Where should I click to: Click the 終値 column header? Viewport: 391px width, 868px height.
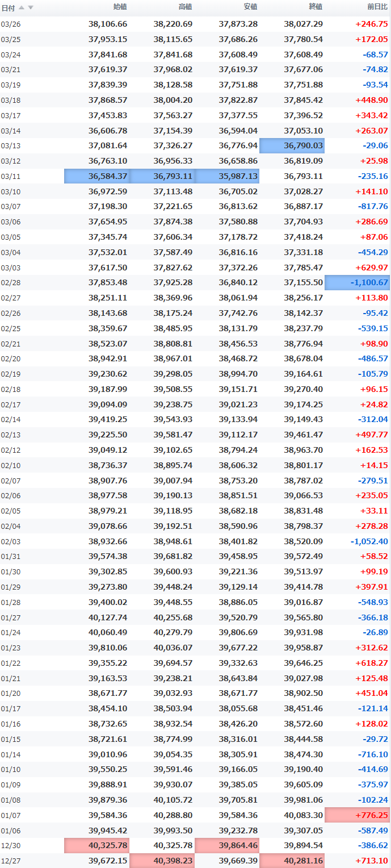(x=316, y=7)
